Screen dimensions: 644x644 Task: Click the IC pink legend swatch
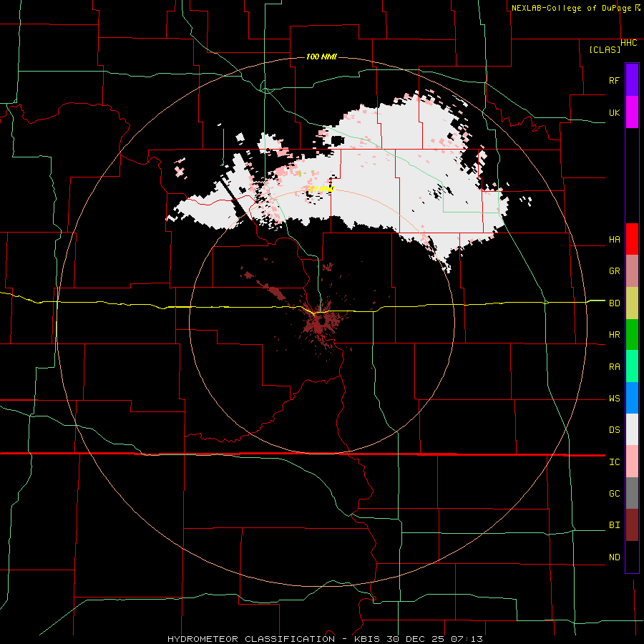632,462
